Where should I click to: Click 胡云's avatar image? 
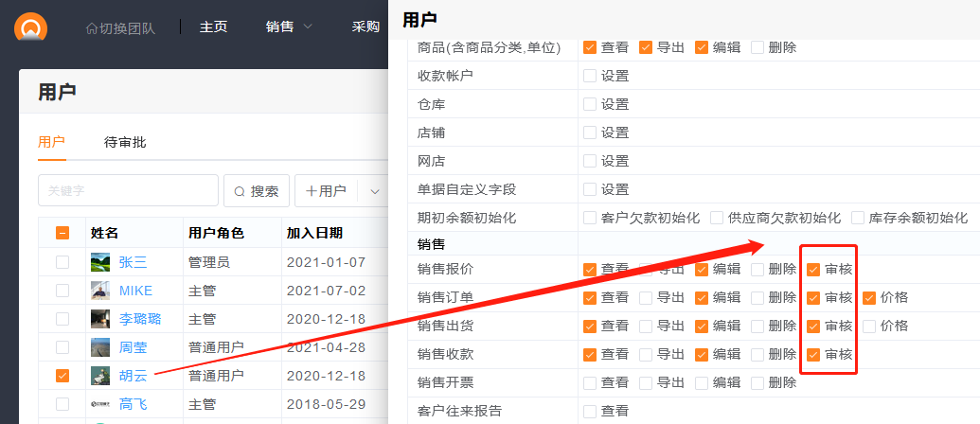coord(100,376)
